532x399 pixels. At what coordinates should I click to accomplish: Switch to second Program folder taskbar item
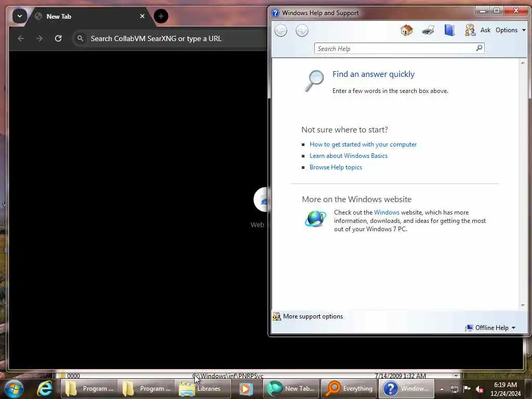coord(146,389)
